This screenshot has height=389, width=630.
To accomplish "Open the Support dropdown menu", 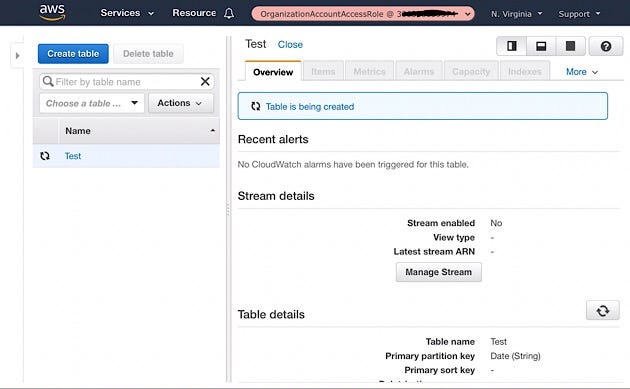I will [579, 14].
